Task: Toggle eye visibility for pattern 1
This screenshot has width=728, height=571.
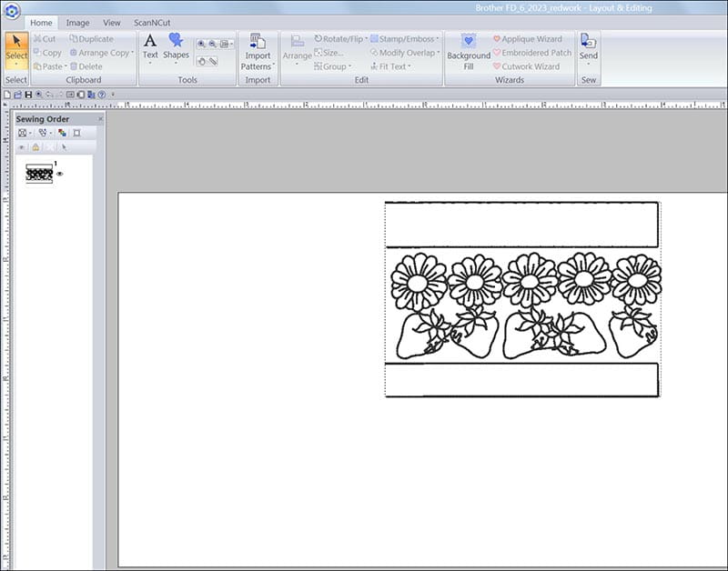Action: point(60,174)
